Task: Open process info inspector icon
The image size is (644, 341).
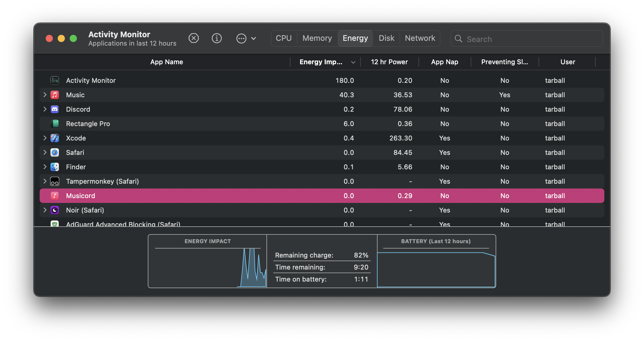Action: 217,38
